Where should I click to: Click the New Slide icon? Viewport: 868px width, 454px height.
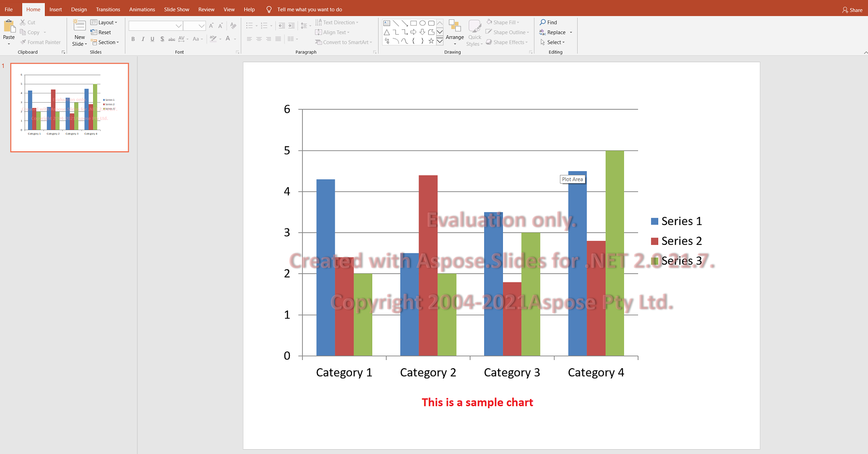tap(80, 26)
